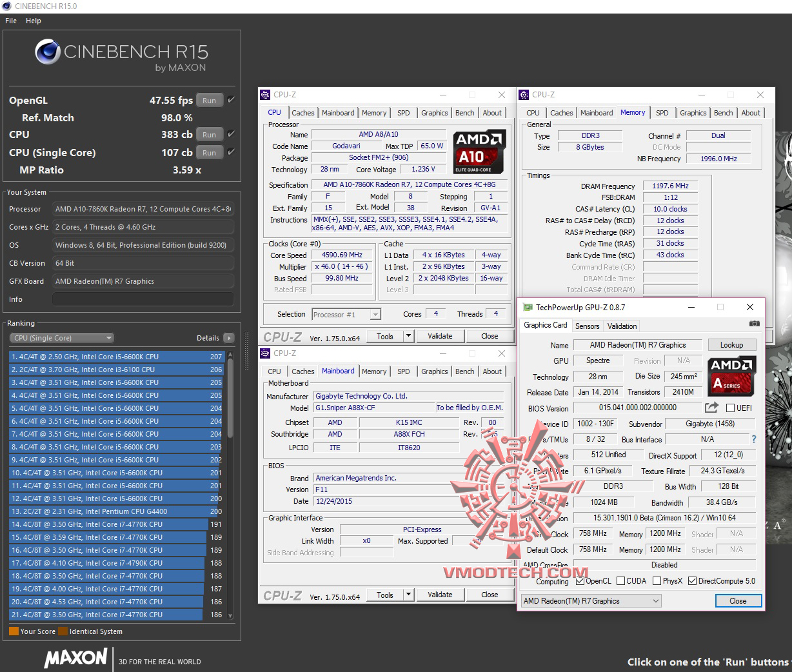The width and height of the screenshot is (792, 672).
Task: Click the Cinebench R15.0 title bar icon
Action: pyautogui.click(x=6, y=6)
